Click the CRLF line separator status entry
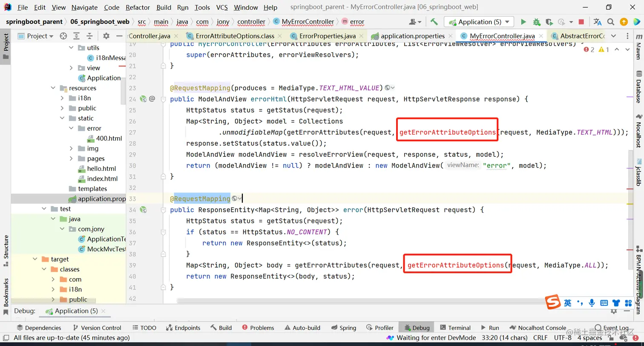 (x=540, y=338)
